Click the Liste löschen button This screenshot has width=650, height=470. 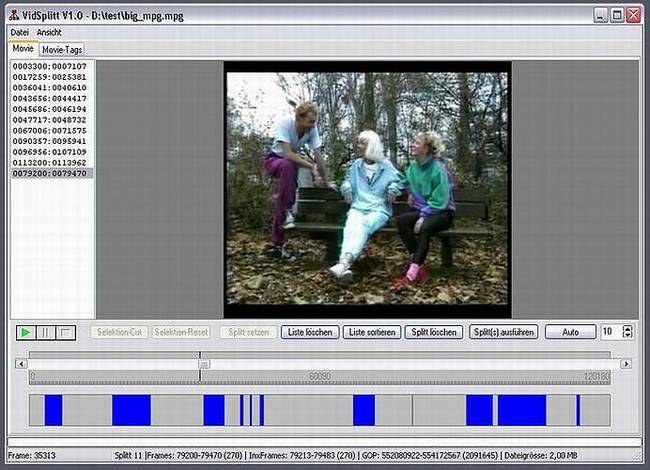(x=310, y=332)
